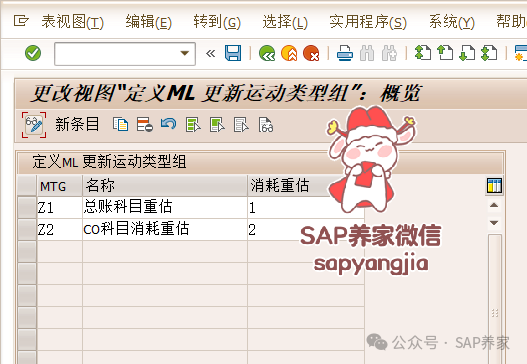Click the Print icon
This screenshot has height=364, width=527.
pyautogui.click(x=345, y=53)
